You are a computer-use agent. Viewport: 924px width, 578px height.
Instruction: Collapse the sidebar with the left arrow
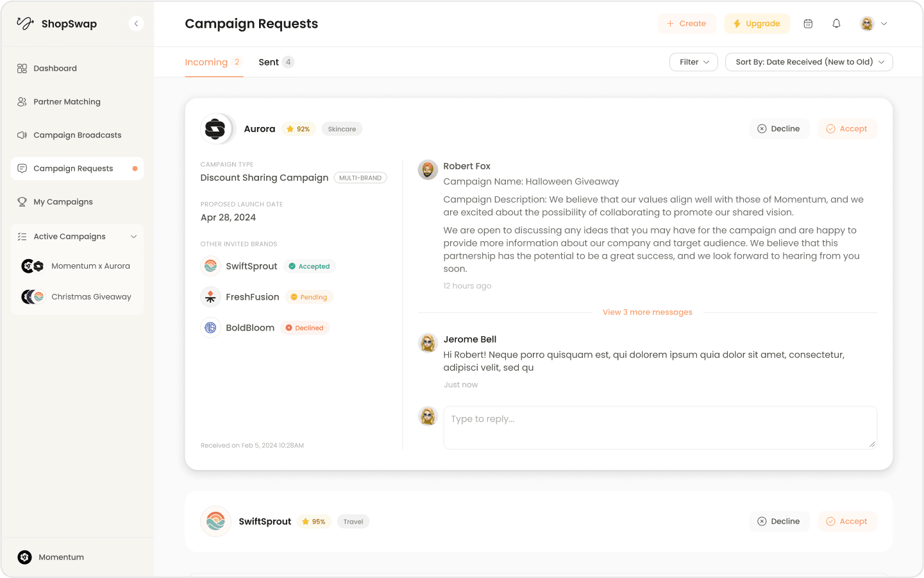[136, 23]
